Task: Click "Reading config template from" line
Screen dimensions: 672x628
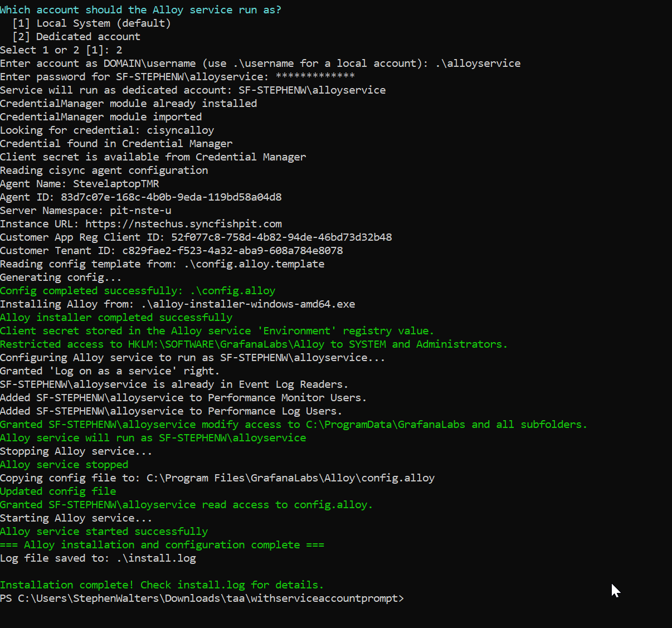Action: [x=162, y=264]
